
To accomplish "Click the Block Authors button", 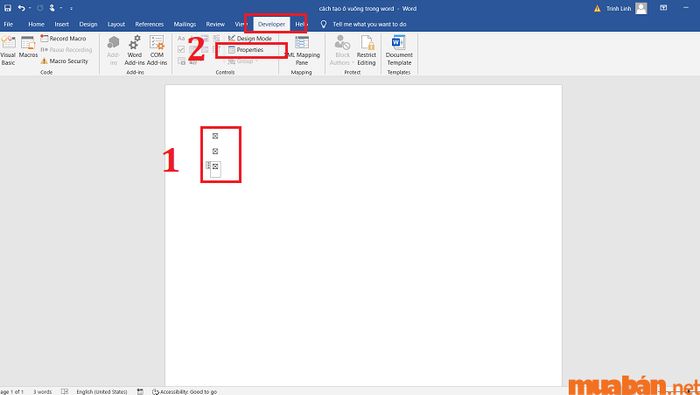I will 342,50.
